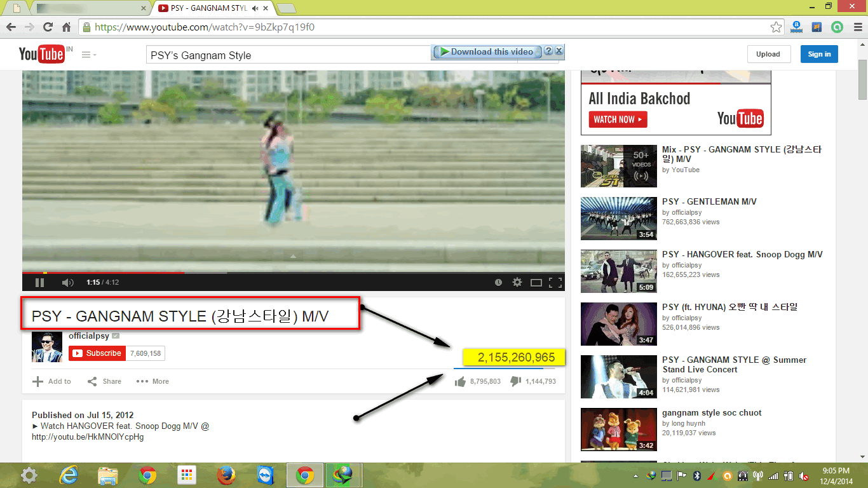The width and height of the screenshot is (868, 488).
Task: Go forward in the browser
Action: coord(29,27)
